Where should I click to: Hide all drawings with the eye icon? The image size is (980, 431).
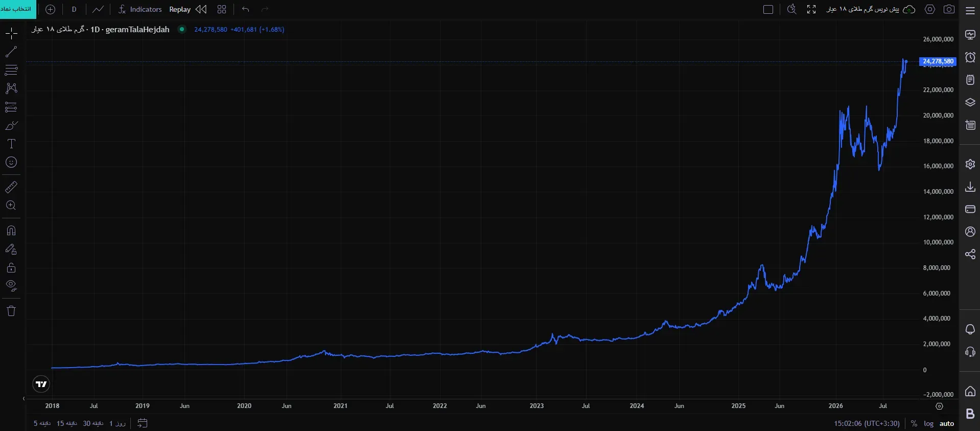pos(11,285)
